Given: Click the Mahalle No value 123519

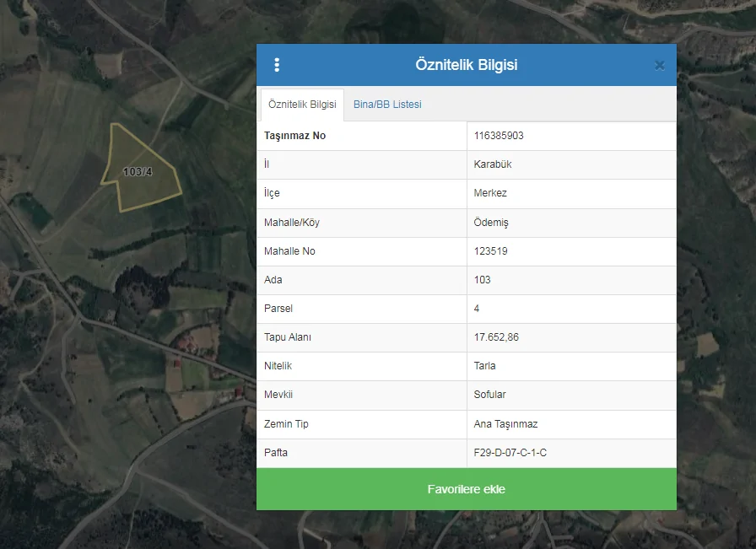Looking at the screenshot, I should [491, 251].
